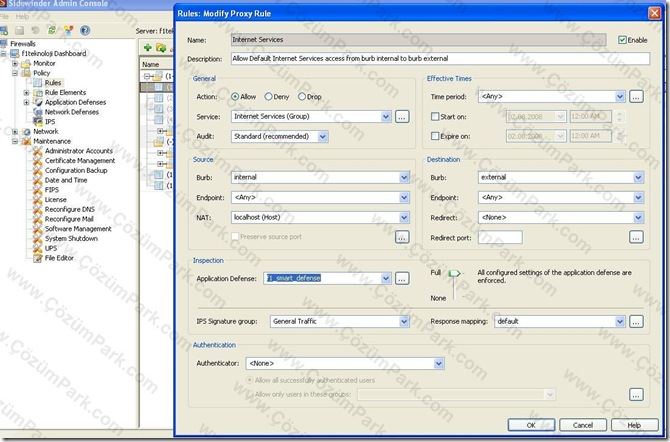
Task: Click the colored nodes icon in the console toolbar
Action: point(68,30)
